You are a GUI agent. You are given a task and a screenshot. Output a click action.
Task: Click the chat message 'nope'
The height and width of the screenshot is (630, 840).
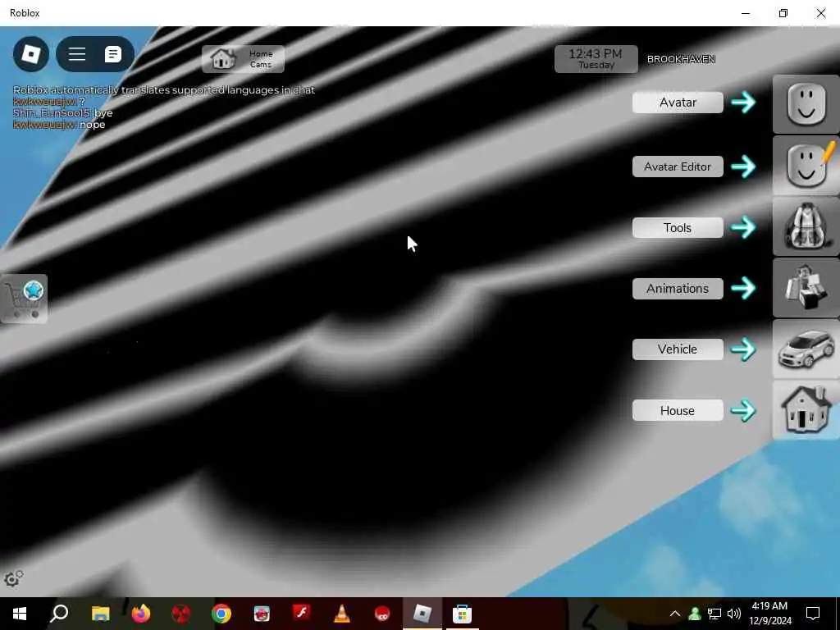point(59,125)
